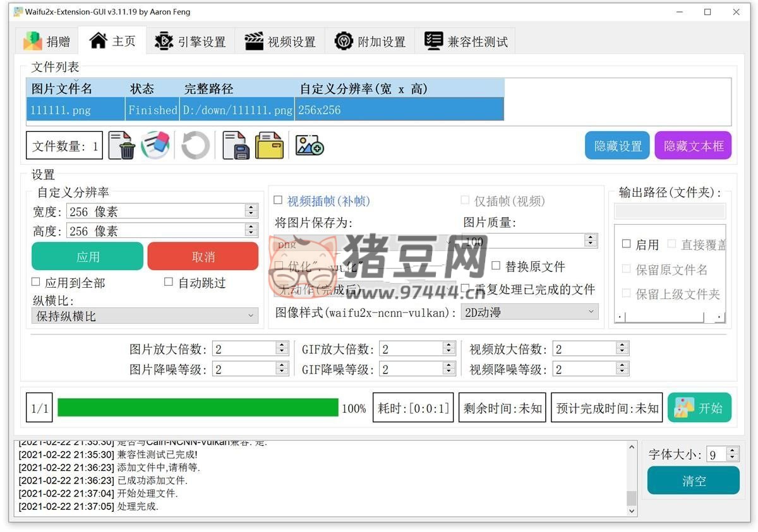Open the 保持纵横比 aspect ratio dropdown
This screenshot has height=532, width=758.
145,316
